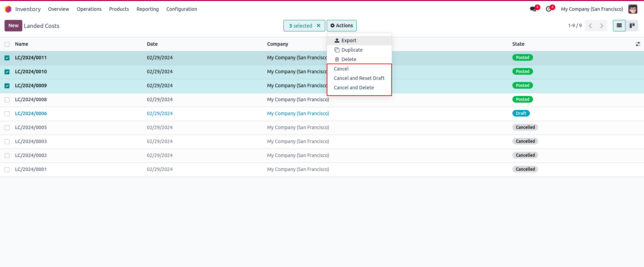Sort by the Company column header
Image resolution: width=644 pixels, height=267 pixels.
coord(277,44)
